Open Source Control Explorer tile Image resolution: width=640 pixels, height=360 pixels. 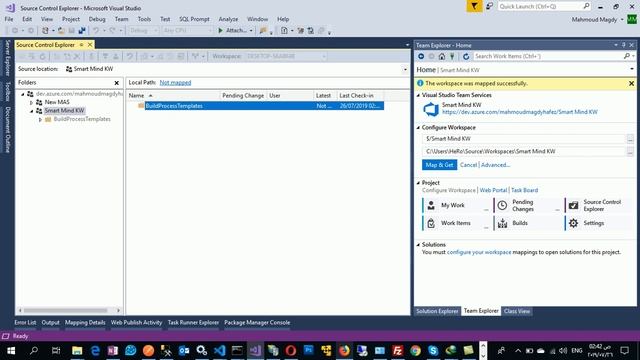tap(598, 205)
